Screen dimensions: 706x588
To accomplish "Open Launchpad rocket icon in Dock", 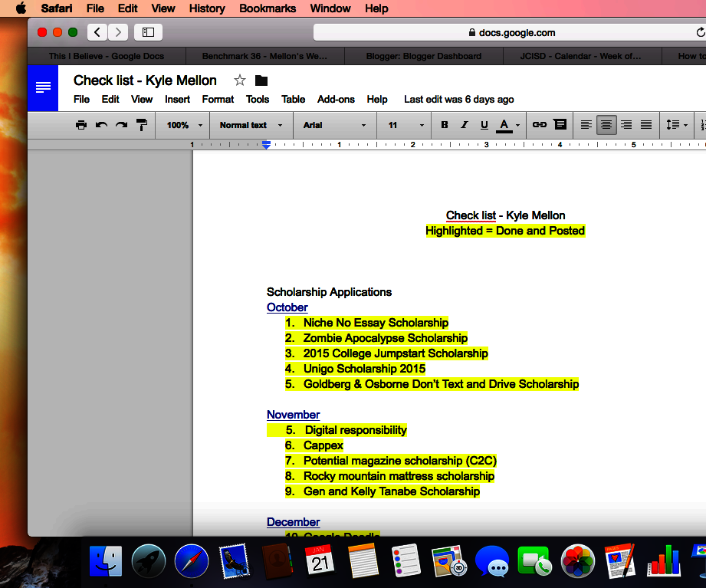I will click(149, 561).
